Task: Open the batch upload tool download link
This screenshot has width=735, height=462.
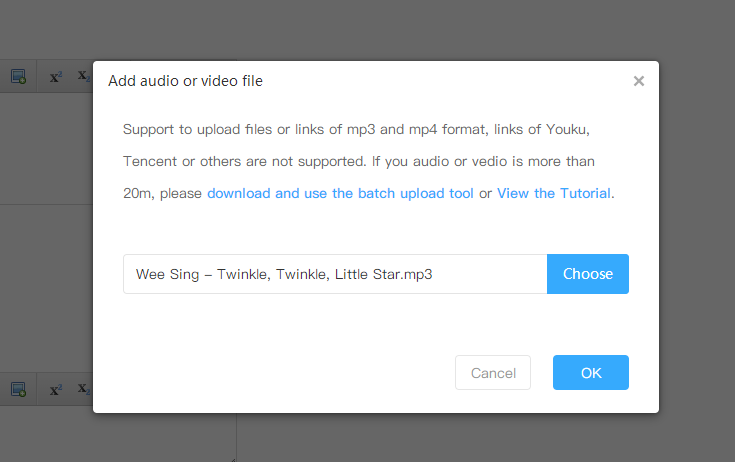Action: pos(340,193)
